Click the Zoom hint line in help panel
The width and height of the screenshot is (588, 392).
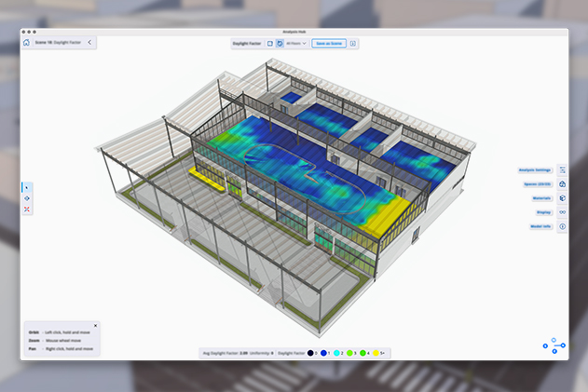tap(55, 341)
